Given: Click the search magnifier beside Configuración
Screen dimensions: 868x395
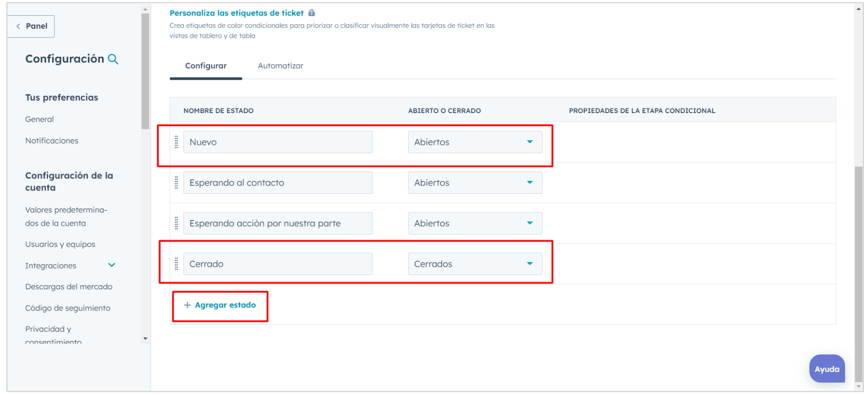Looking at the screenshot, I should (113, 59).
